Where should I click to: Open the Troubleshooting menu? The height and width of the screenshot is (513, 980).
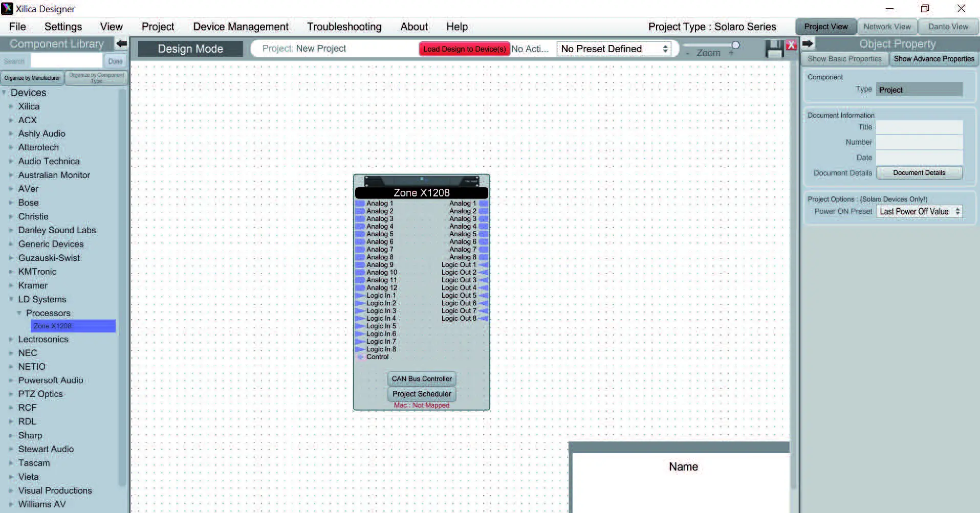(x=344, y=27)
